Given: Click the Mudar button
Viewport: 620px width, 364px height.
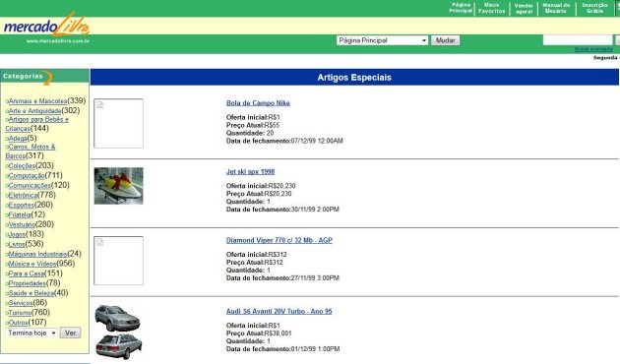Looking at the screenshot, I should pyautogui.click(x=445, y=40).
